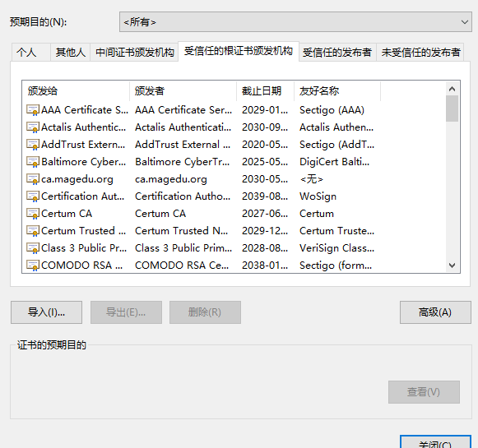Select 'Baltimore Cyber...' issued-to entry
Image resolution: width=478 pixels, height=448 pixels.
coord(84,162)
